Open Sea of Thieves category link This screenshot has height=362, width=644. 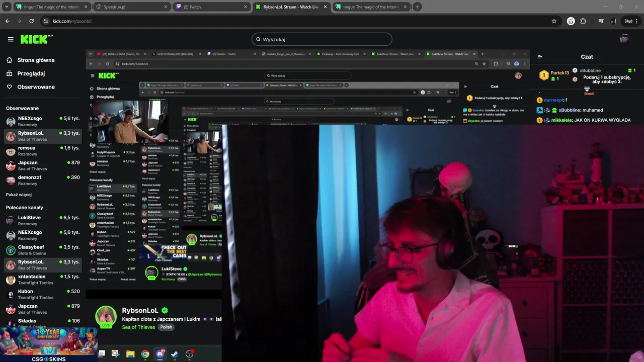(138, 327)
